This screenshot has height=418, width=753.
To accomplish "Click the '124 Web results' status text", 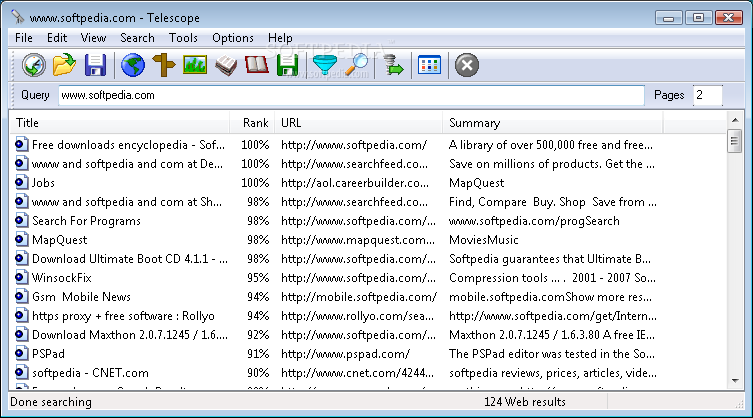I will tap(524, 402).
